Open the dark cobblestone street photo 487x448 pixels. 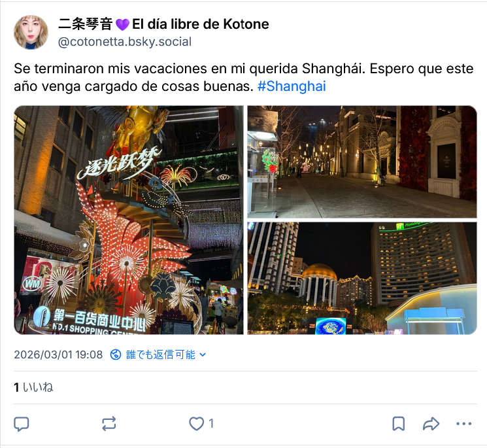point(362,162)
